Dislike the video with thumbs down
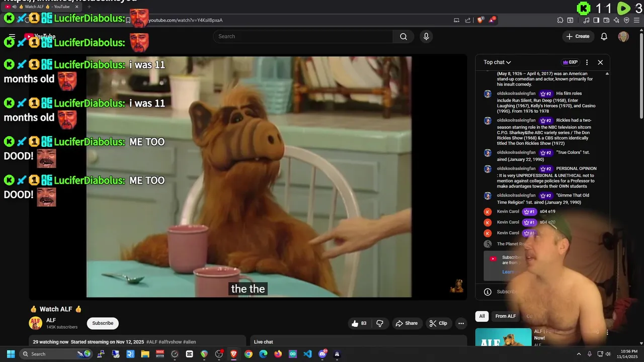644x362 pixels. 380,323
